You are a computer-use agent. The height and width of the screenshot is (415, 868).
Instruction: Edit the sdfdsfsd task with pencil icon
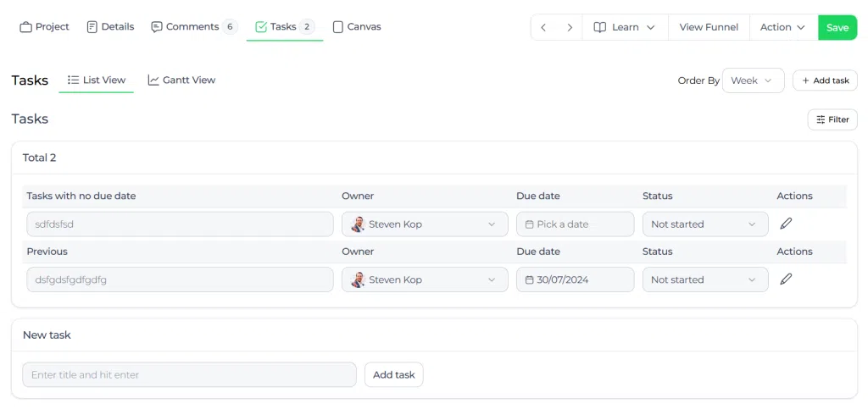coord(786,224)
